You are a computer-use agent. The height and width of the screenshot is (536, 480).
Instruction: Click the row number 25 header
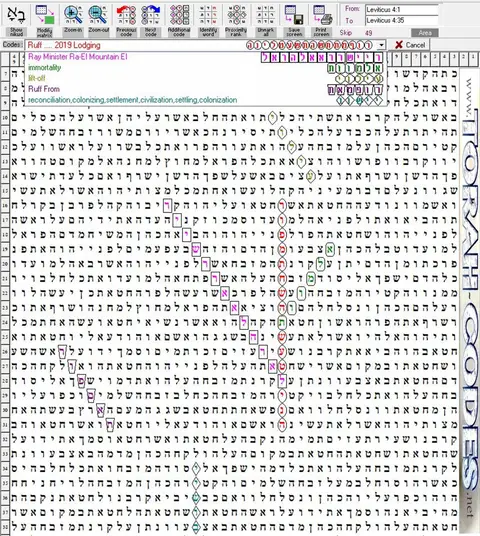5,337
